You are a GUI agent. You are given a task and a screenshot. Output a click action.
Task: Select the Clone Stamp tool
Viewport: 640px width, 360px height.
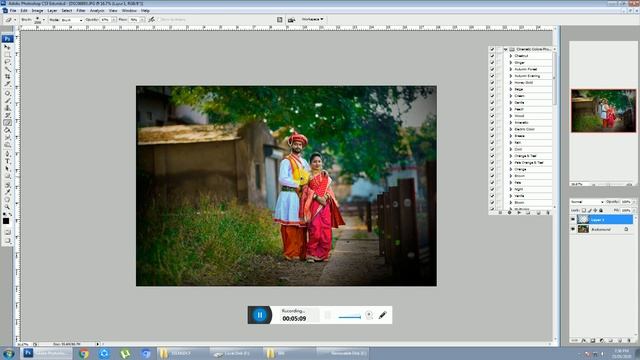tap(7, 108)
